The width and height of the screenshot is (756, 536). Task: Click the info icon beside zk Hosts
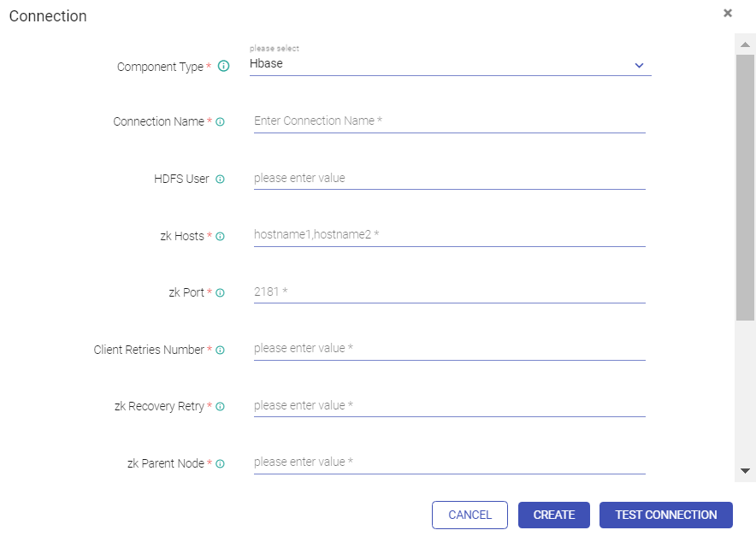pos(220,237)
